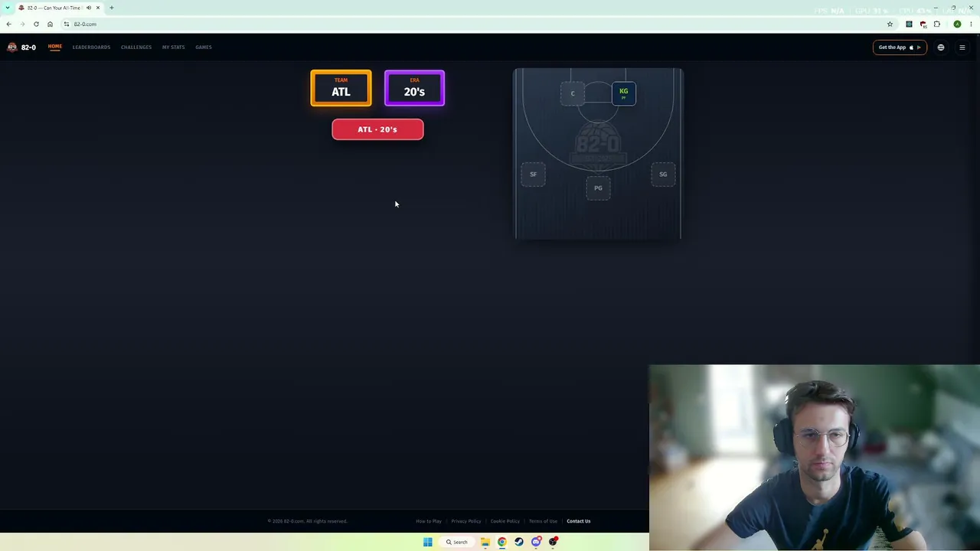The image size is (980, 551).
Task: Open OBS icon on taskbar
Action: 553,542
